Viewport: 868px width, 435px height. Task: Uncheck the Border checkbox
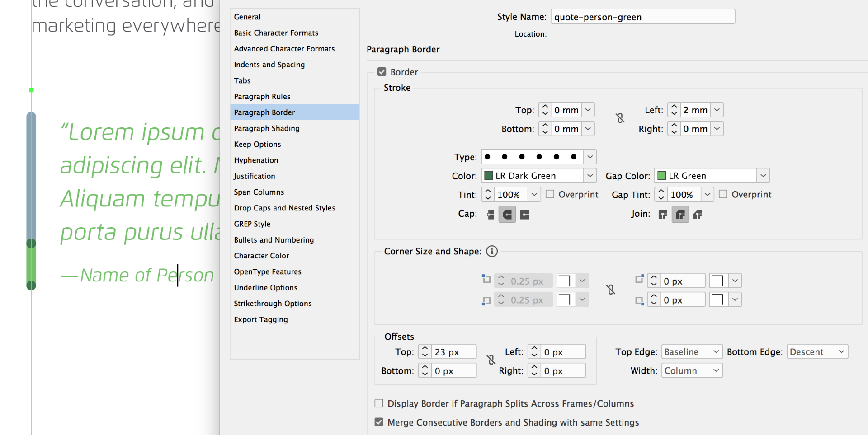click(382, 72)
